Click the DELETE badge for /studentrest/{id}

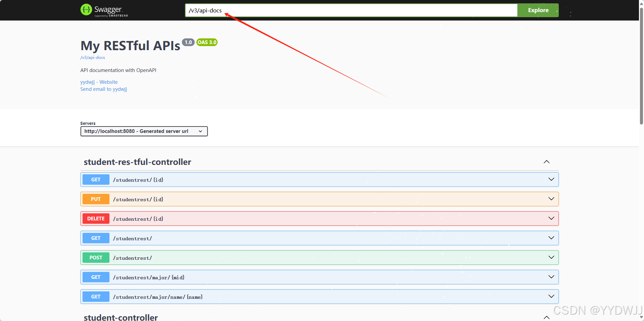coord(96,219)
